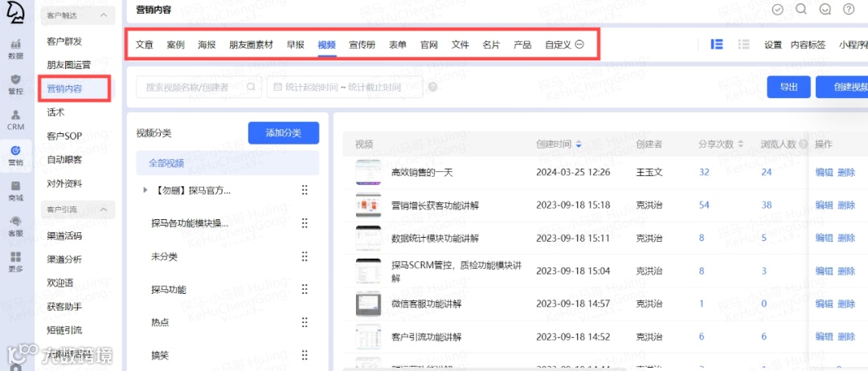The height and width of the screenshot is (371, 868).
Task: Click share count 32 for 高效销售的一天
Action: click(704, 173)
